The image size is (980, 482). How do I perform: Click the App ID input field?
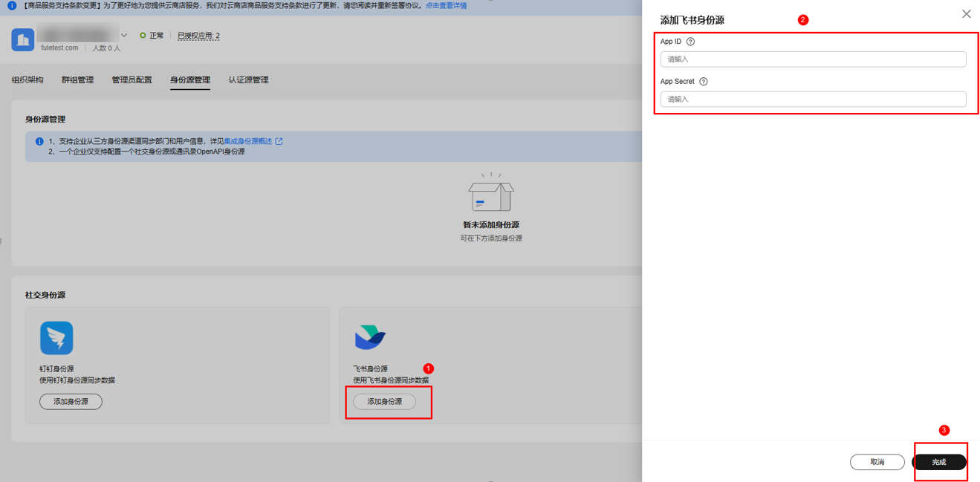(x=813, y=59)
